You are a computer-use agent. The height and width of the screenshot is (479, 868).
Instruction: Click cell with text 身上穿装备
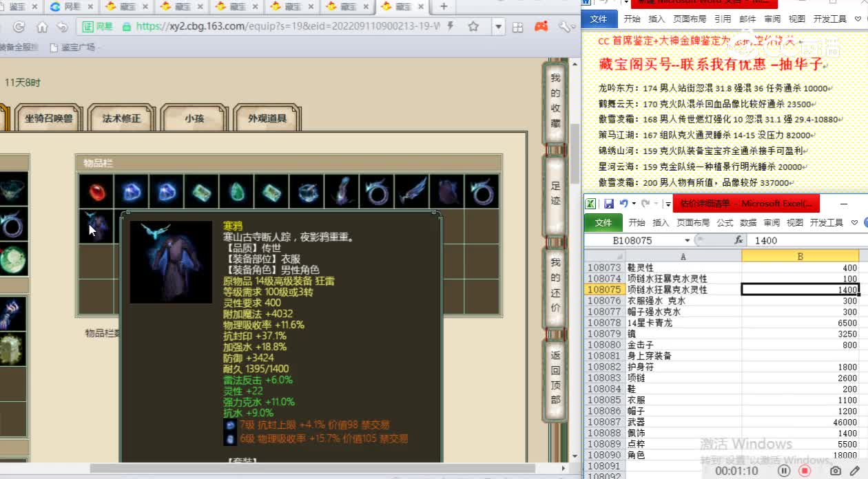pos(683,356)
